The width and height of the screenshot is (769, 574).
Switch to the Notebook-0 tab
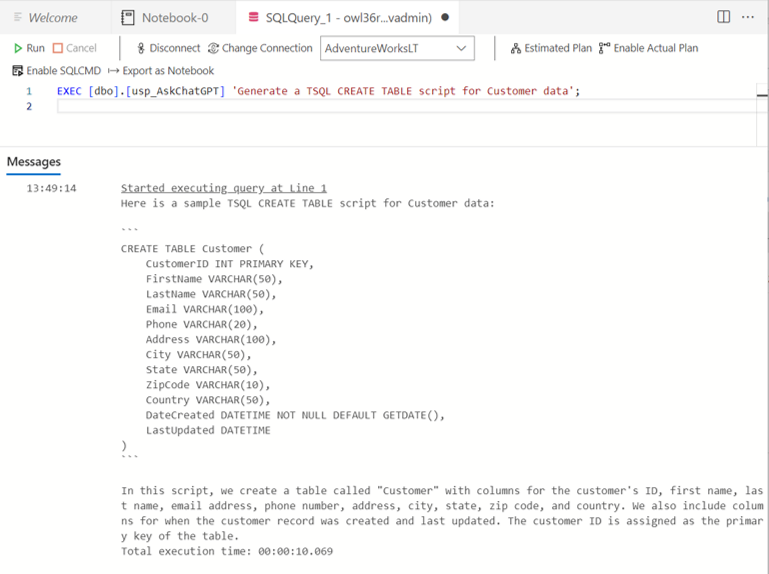tap(174, 18)
